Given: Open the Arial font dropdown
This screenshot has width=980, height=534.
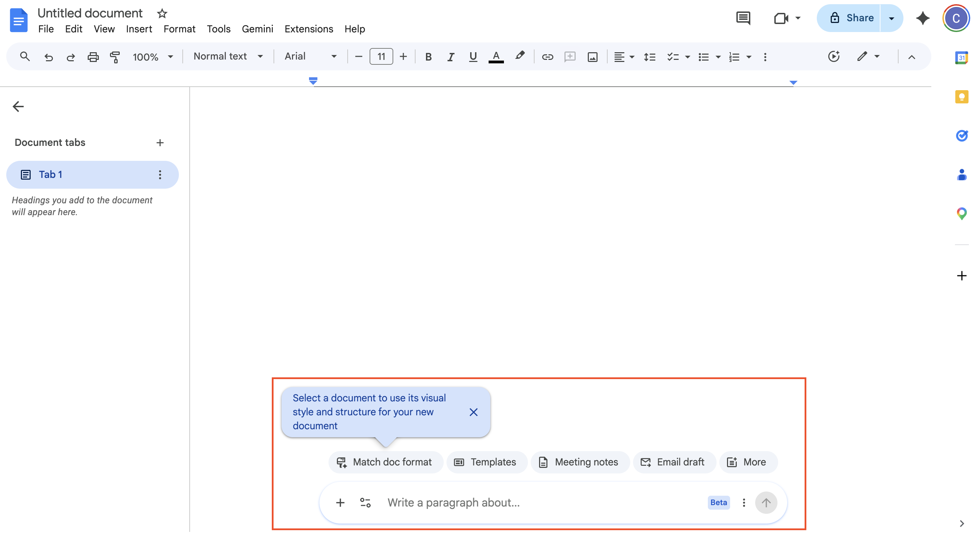Looking at the screenshot, I should click(310, 56).
